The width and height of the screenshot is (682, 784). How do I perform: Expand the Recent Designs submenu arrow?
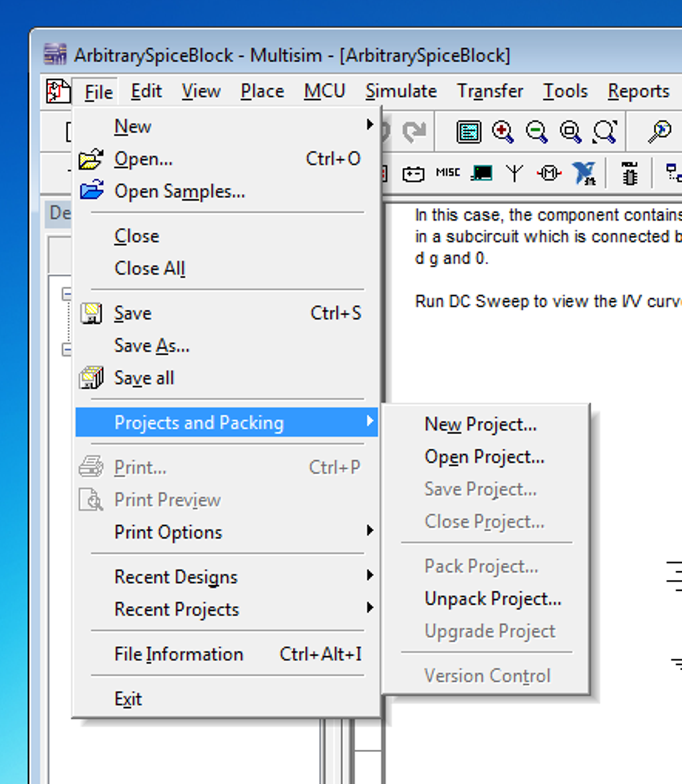(x=370, y=575)
